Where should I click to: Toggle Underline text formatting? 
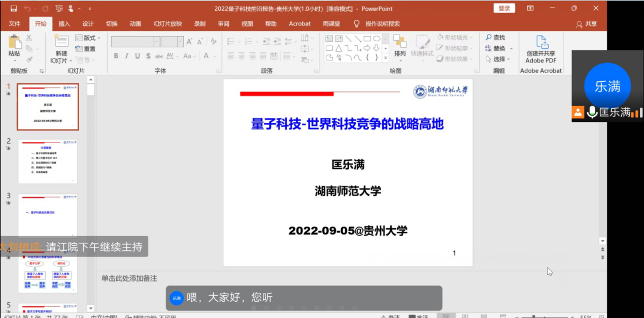coord(137,56)
